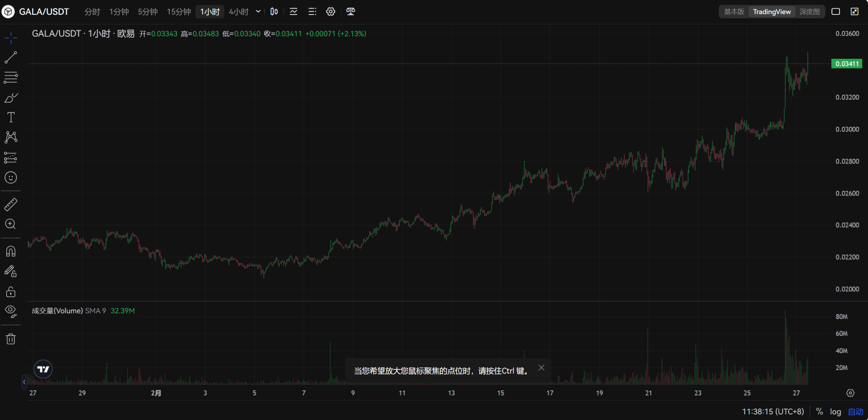This screenshot has height=420, width=868.
Task: Switch to the 15分钟 timeframe
Action: [178, 12]
